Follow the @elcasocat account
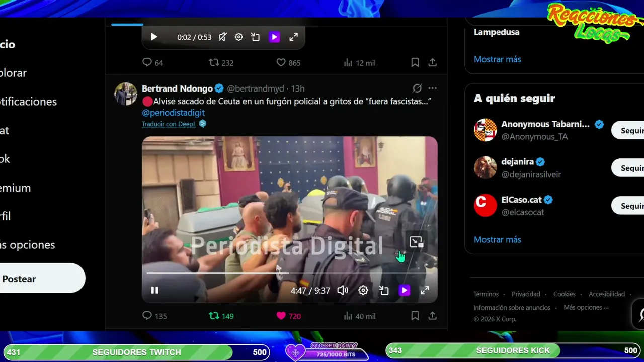Viewport: 644px width, 362px height. (629, 206)
